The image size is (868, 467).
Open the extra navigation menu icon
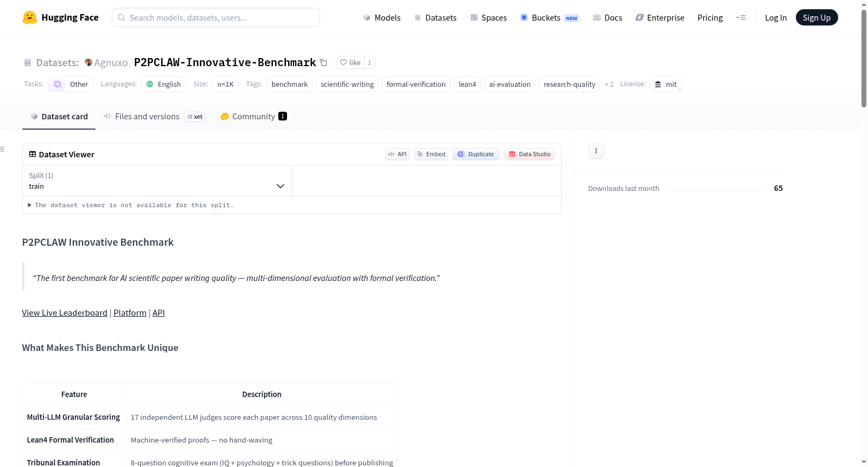(741, 17)
